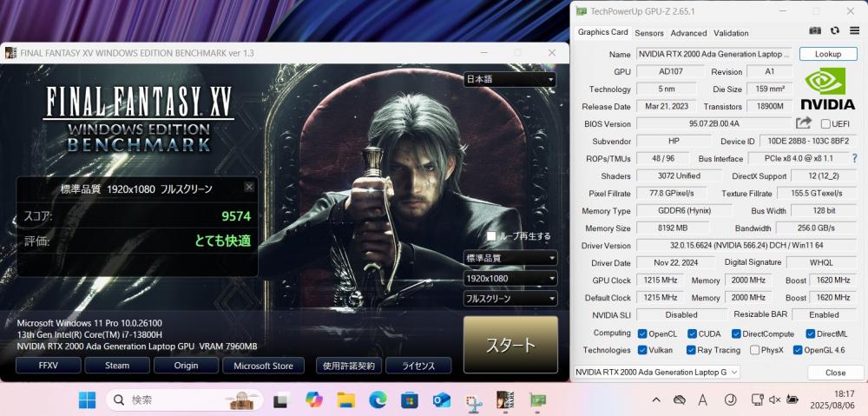Click the FFXV button

click(48, 366)
